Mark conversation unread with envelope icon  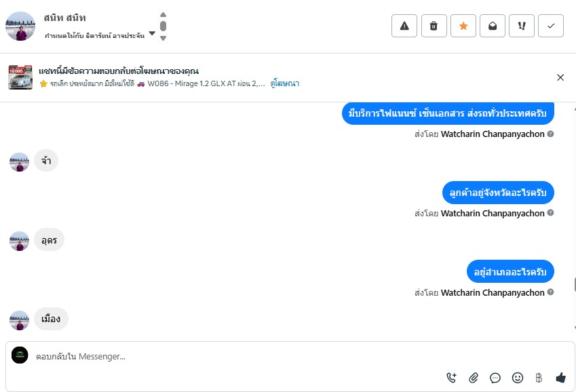pos(493,26)
